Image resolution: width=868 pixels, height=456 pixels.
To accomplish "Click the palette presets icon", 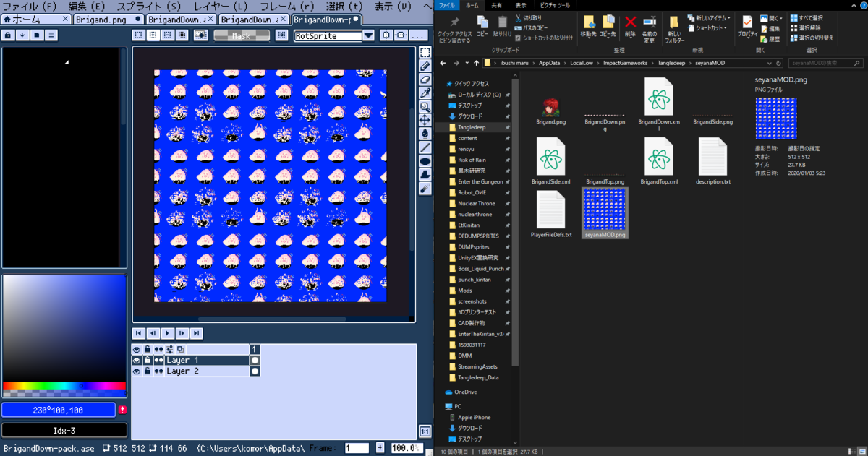I will [x=37, y=35].
